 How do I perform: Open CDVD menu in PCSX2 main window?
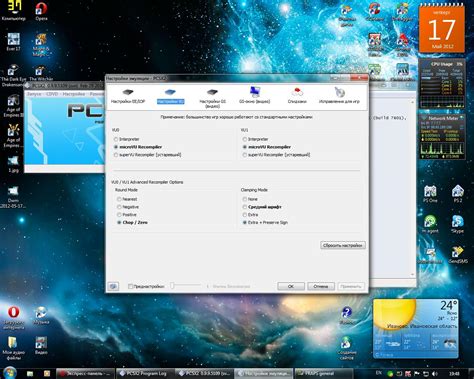coord(52,94)
